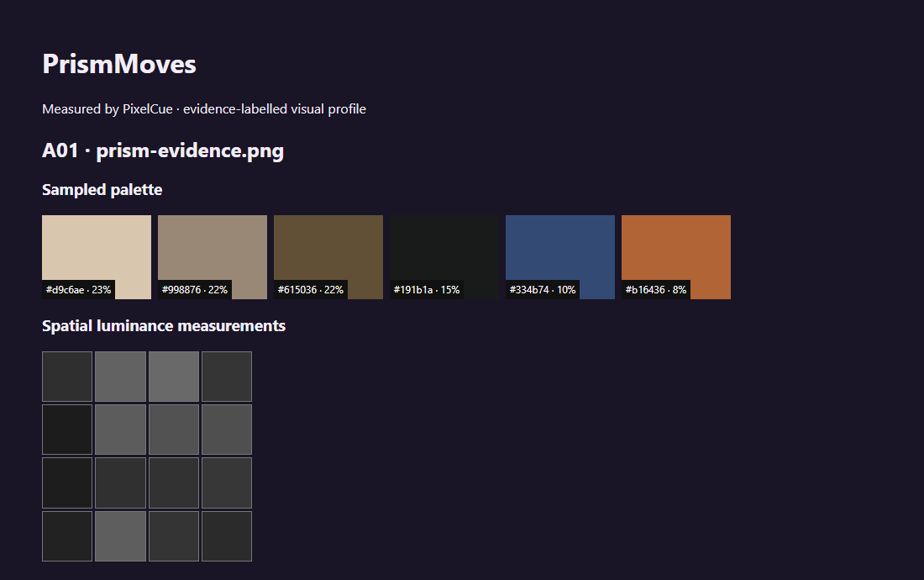The width and height of the screenshot is (924, 580).
Task: Click the orange #b16436 palette swatch
Action: (x=676, y=257)
